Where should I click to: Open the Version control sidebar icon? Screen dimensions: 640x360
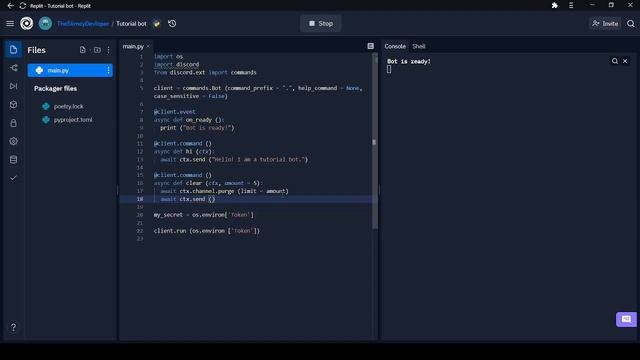(13, 68)
